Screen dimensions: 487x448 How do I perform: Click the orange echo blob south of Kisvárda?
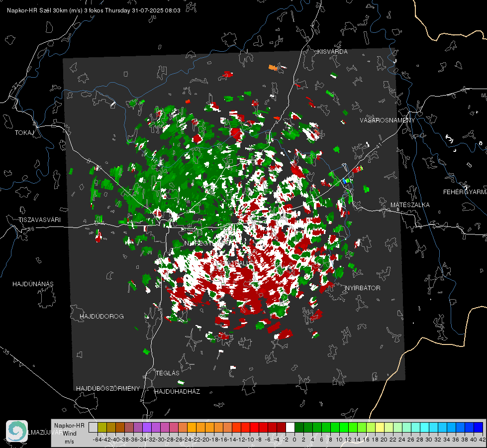point(273,68)
